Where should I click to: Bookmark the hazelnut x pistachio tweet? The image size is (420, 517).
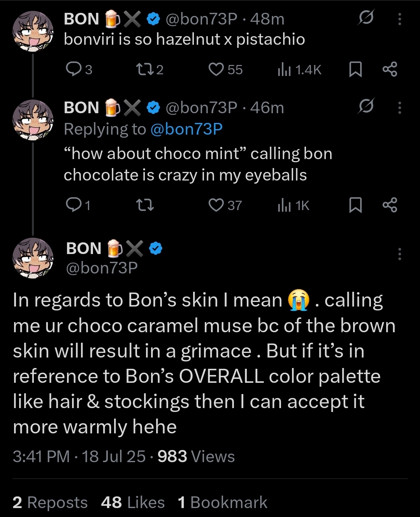pyautogui.click(x=355, y=69)
